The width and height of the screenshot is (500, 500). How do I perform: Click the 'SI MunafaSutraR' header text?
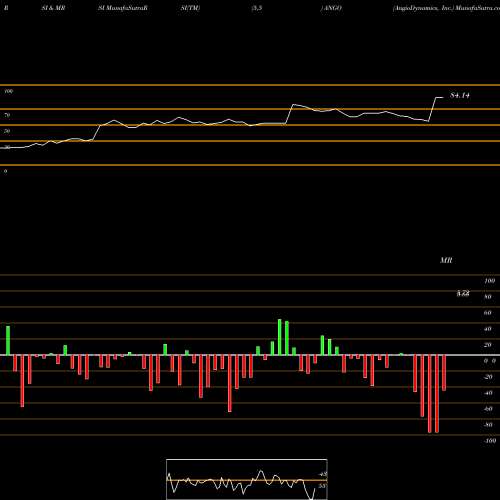(123, 8)
